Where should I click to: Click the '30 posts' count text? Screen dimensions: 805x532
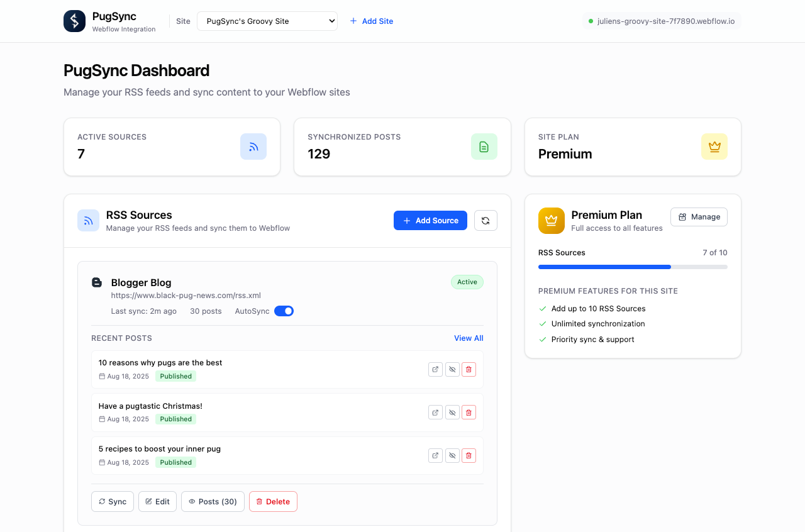(206, 311)
